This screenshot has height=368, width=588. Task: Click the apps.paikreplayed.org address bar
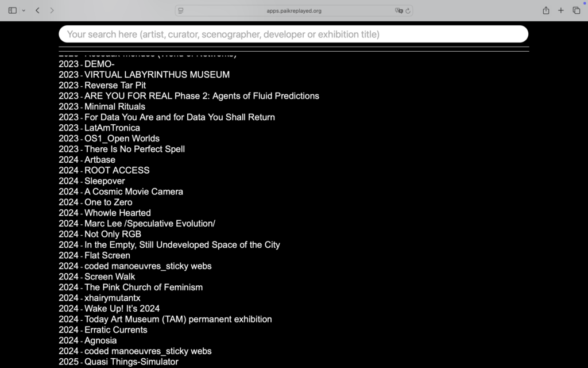point(293,10)
